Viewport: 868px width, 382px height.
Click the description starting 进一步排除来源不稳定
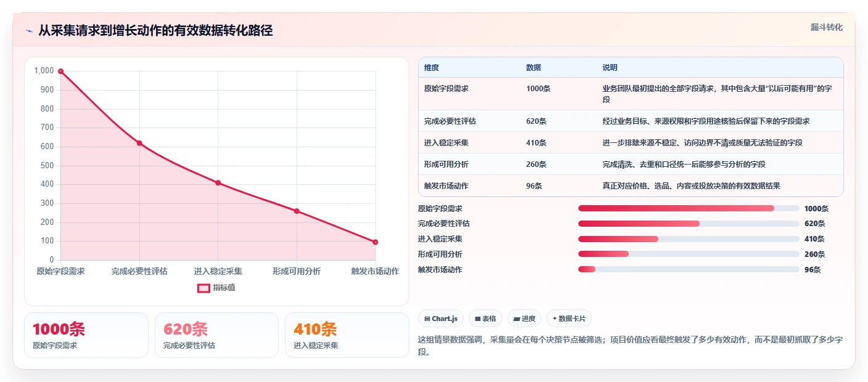click(702, 143)
